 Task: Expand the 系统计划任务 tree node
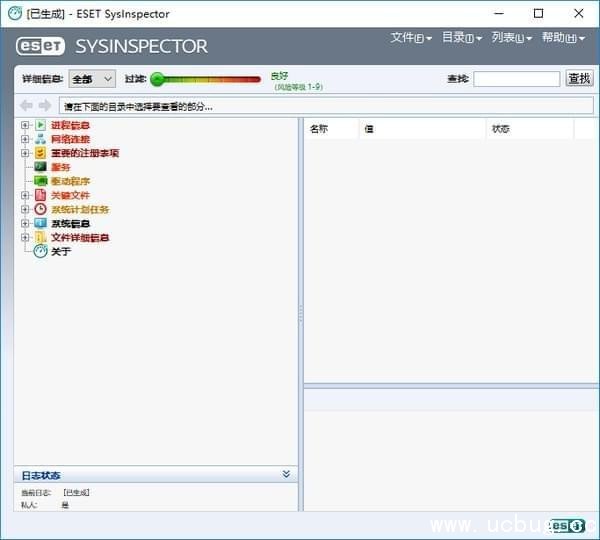click(x=25, y=209)
